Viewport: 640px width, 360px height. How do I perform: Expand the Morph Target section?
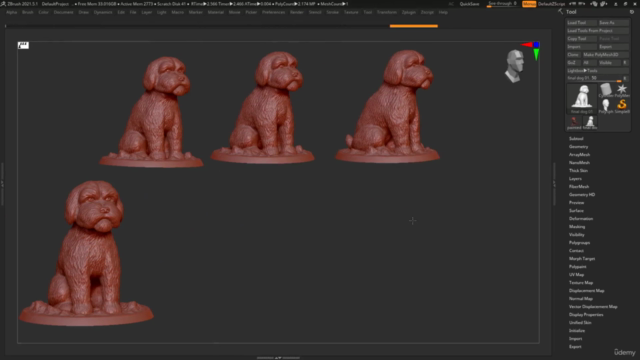[x=582, y=259]
